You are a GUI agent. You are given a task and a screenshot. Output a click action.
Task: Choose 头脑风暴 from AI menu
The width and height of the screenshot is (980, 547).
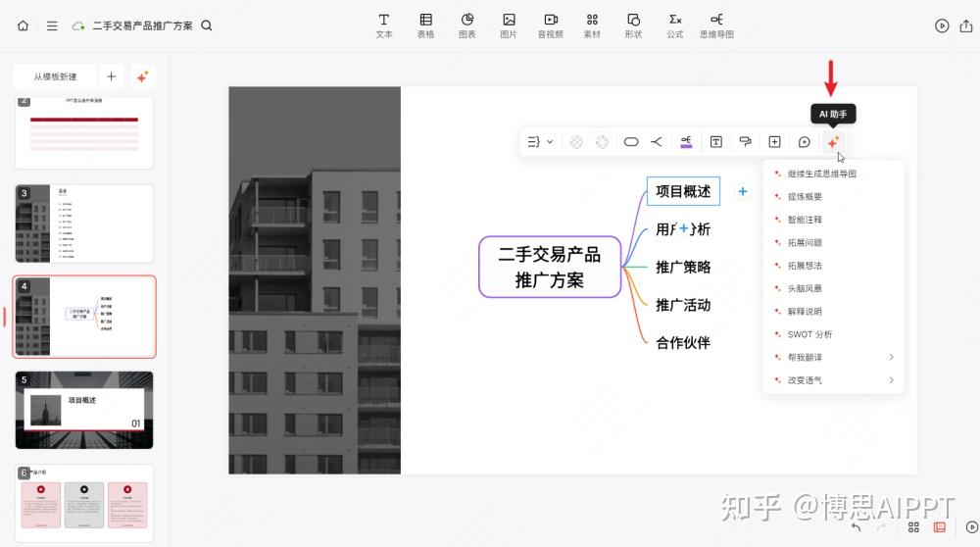(x=833, y=288)
